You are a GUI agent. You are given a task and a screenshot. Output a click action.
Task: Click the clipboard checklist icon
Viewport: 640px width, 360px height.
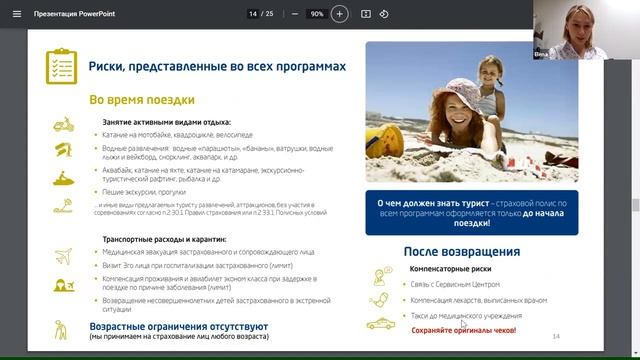tap(61, 66)
